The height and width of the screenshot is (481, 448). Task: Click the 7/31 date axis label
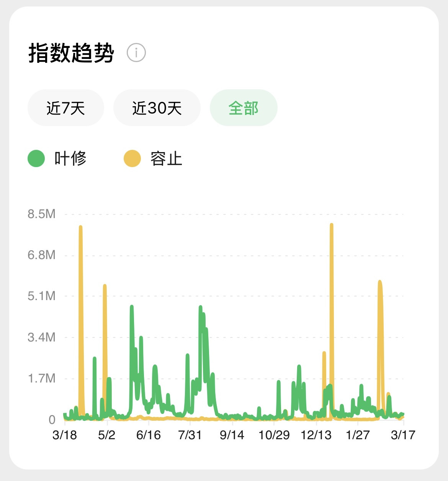click(190, 435)
